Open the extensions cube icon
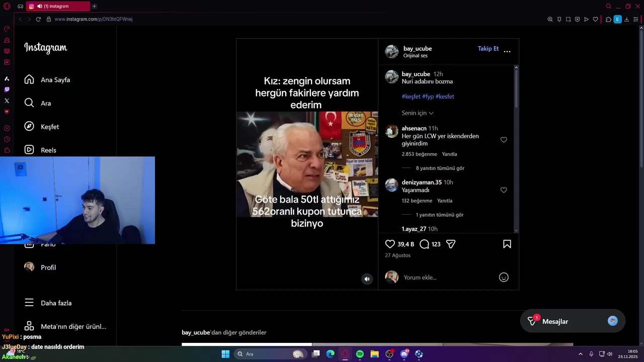Viewport: 644px width, 362px height. pyautogui.click(x=608, y=19)
